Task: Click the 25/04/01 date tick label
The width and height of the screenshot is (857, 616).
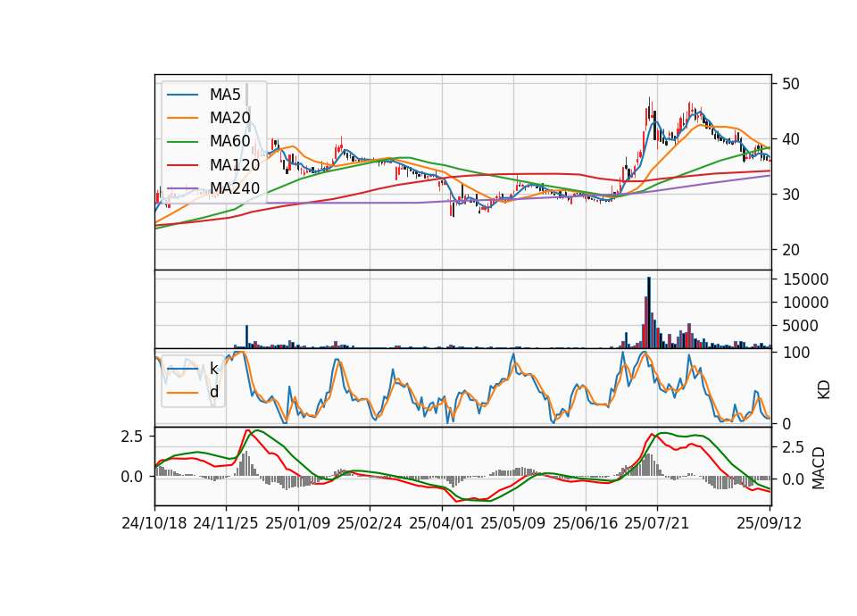Action: click(442, 523)
